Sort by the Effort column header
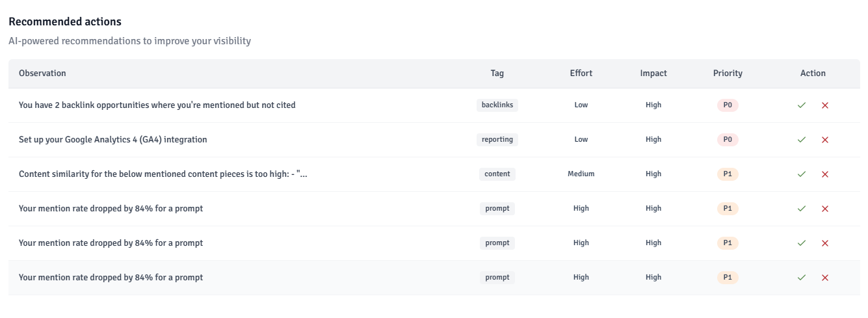This screenshot has height=318, width=868. [581, 73]
